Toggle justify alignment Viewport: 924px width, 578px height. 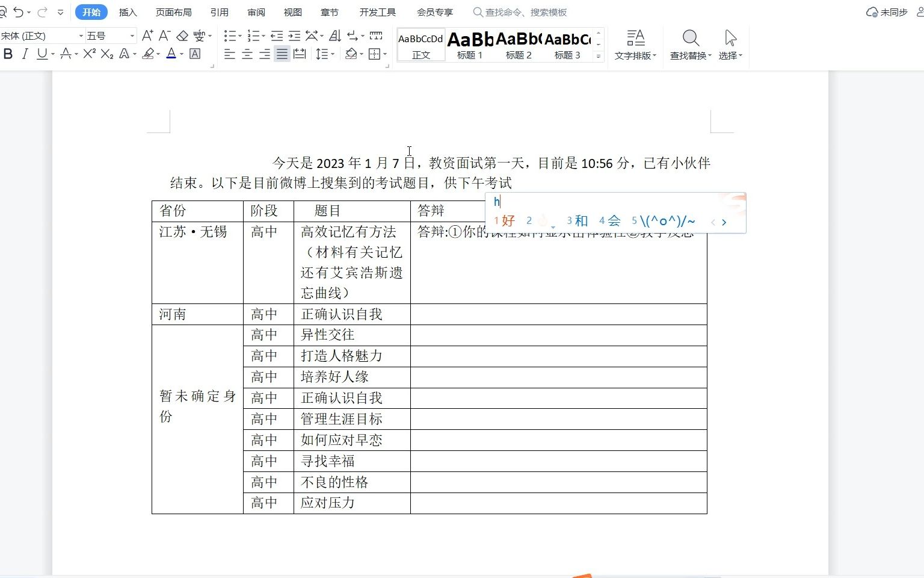pos(282,54)
